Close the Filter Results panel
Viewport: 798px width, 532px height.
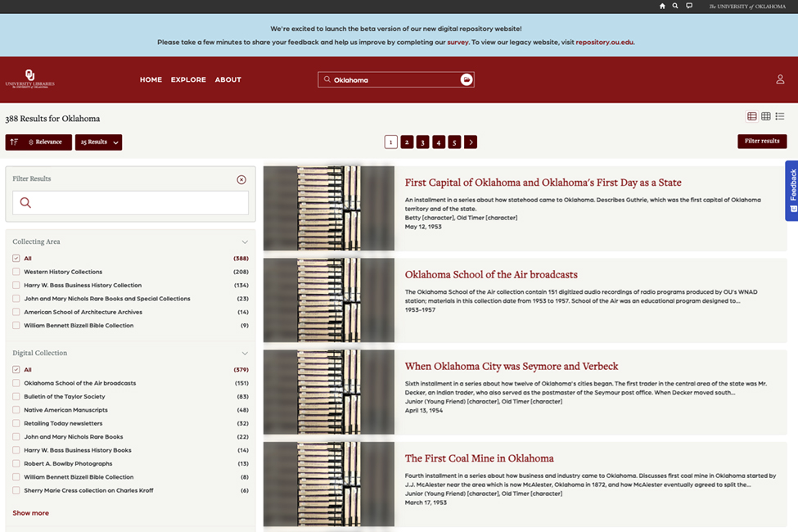241,178
